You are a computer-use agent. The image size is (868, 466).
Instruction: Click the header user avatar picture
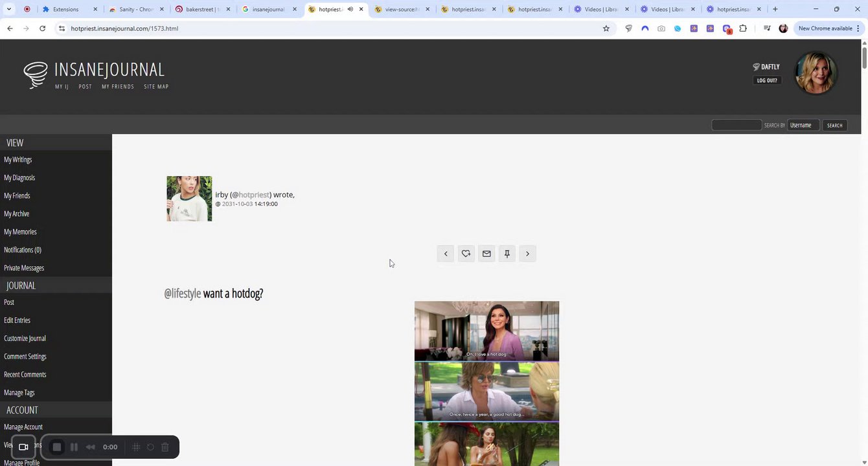(816, 72)
